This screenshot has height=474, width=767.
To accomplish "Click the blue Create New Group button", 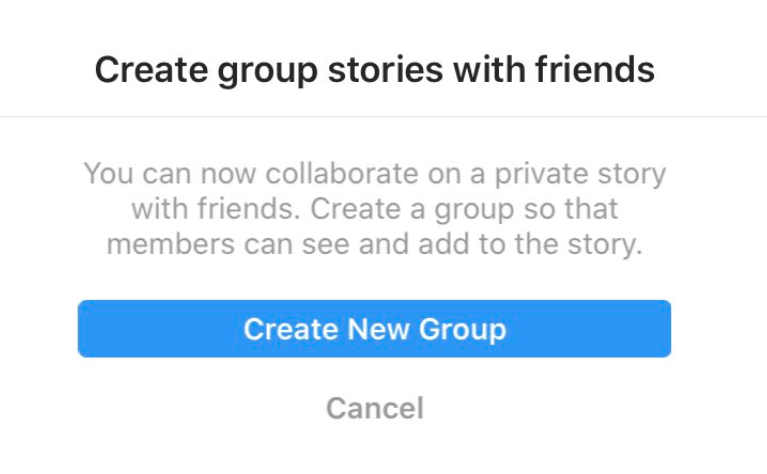I will click(x=374, y=329).
